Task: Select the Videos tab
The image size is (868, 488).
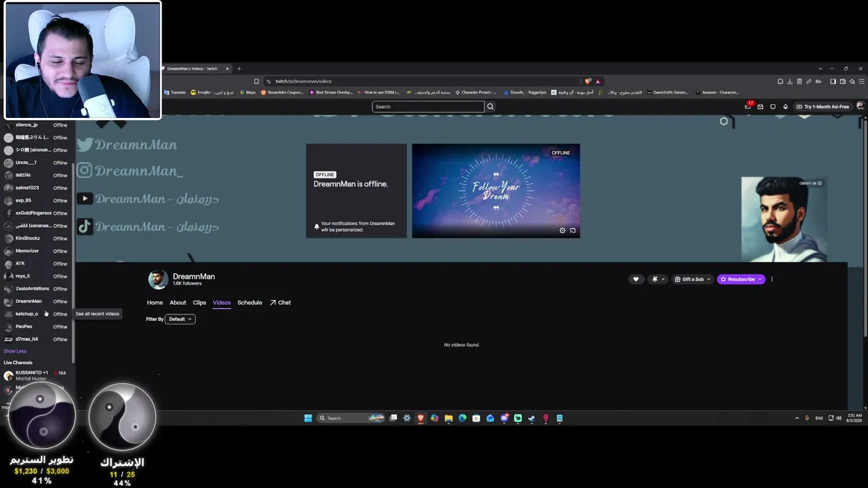Action: pos(222,302)
